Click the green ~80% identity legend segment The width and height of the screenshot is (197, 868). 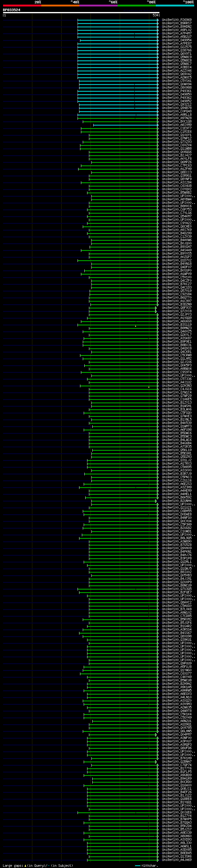[x=137, y=6]
